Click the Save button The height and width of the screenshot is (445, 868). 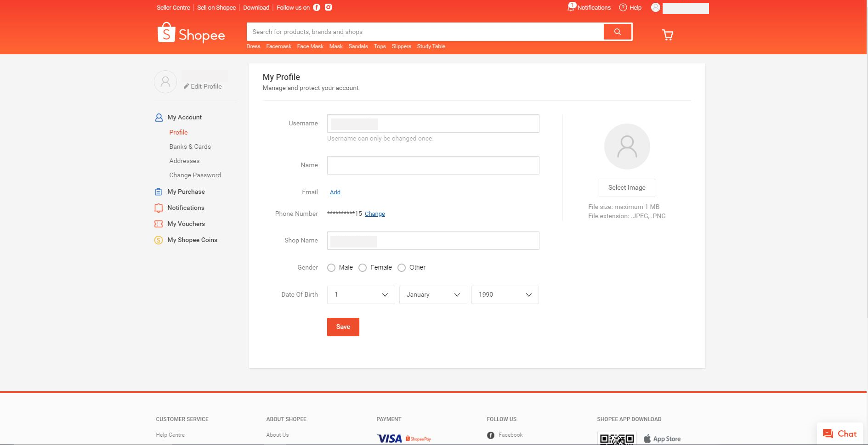click(x=343, y=327)
